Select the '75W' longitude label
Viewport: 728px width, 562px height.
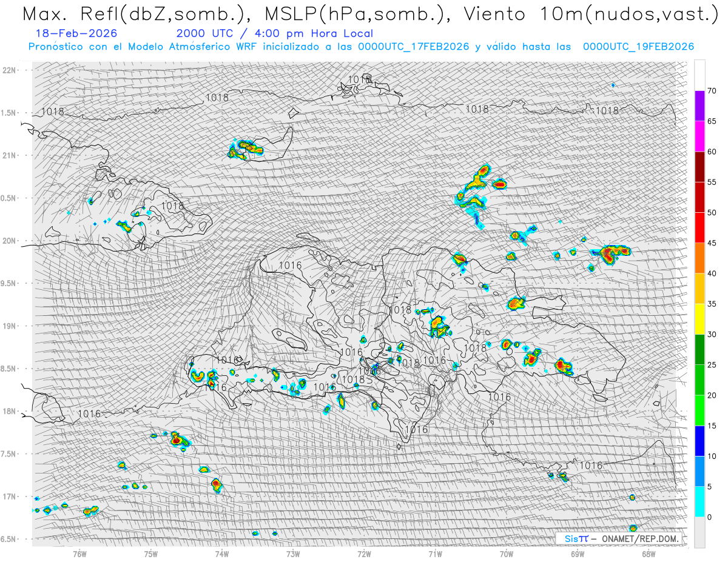[150, 553]
